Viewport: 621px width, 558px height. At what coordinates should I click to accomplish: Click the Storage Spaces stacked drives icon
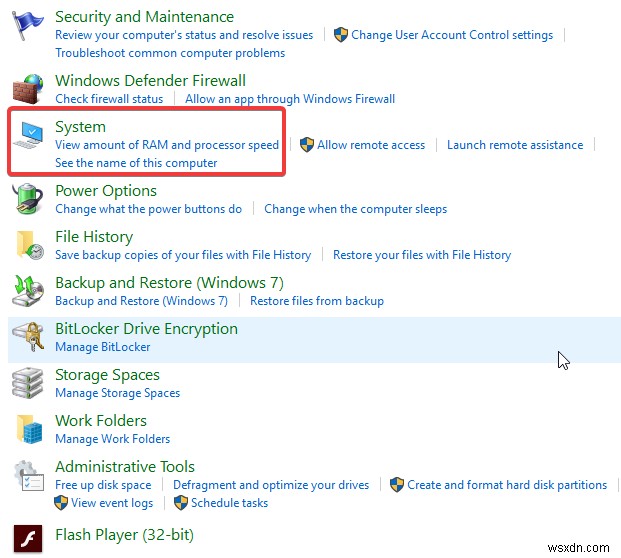[27, 383]
